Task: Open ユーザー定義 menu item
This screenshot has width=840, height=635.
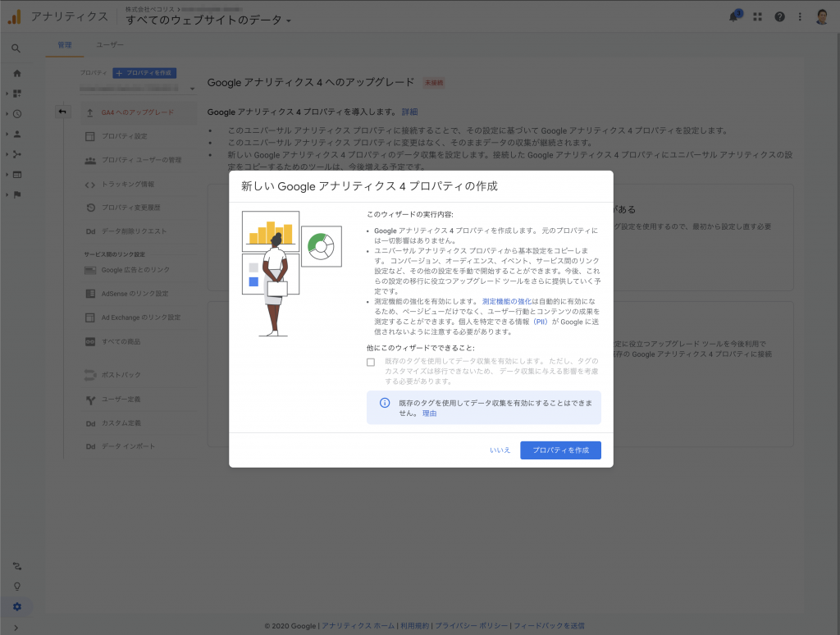Action: 138,400
